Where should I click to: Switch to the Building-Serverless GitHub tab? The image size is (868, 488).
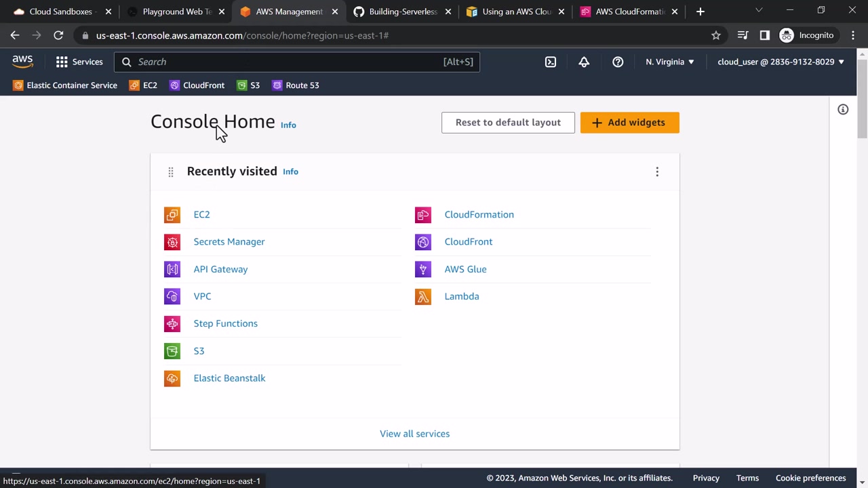(402, 12)
